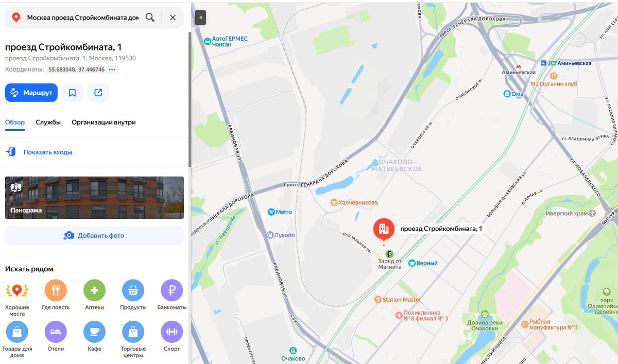
Task: Click the bookmark save icon
Action: point(72,93)
